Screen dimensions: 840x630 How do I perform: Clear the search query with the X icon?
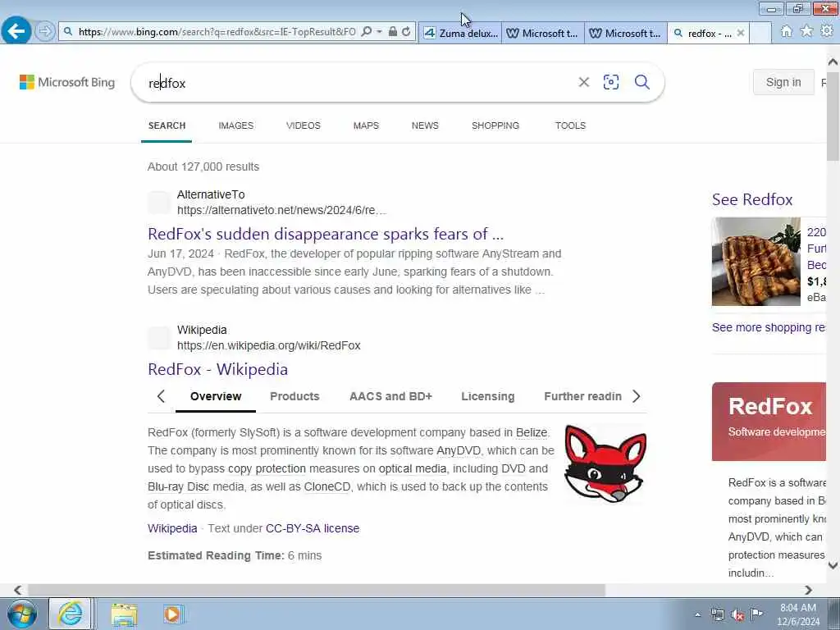pyautogui.click(x=584, y=82)
